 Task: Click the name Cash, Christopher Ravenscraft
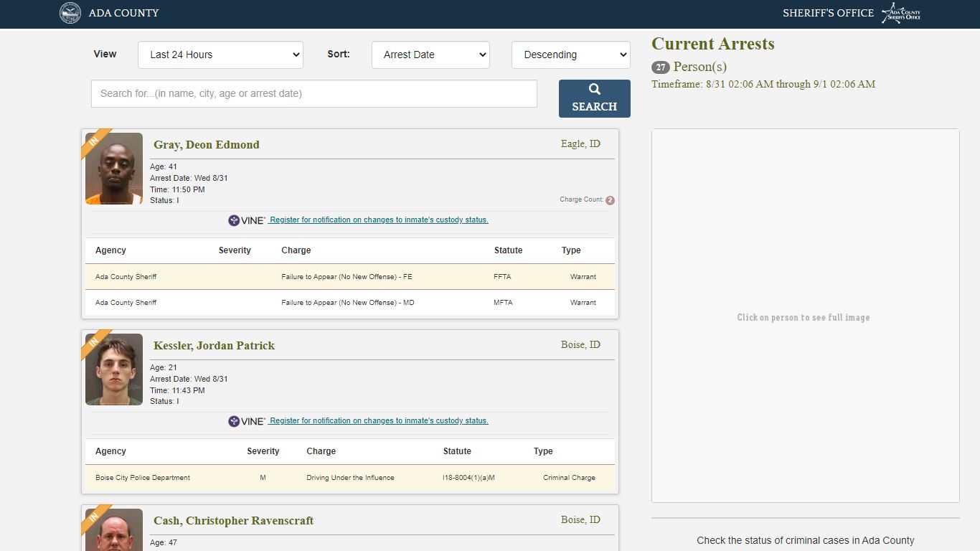(x=234, y=521)
